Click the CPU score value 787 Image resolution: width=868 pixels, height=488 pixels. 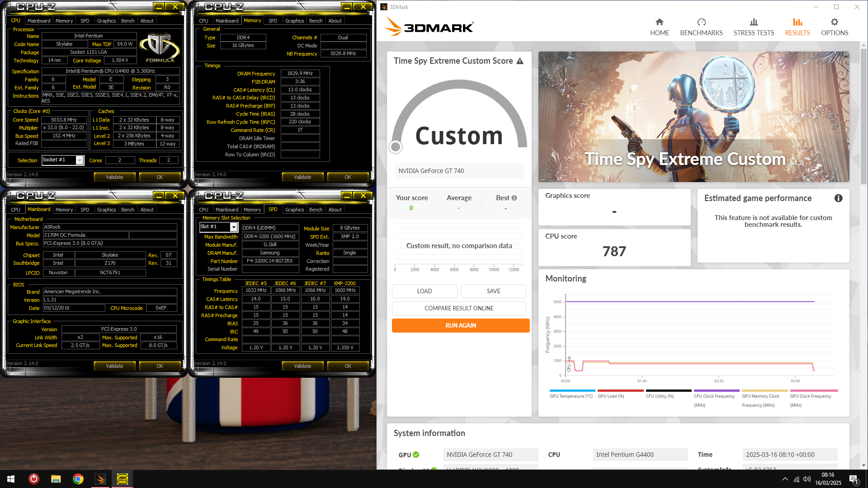click(x=614, y=251)
